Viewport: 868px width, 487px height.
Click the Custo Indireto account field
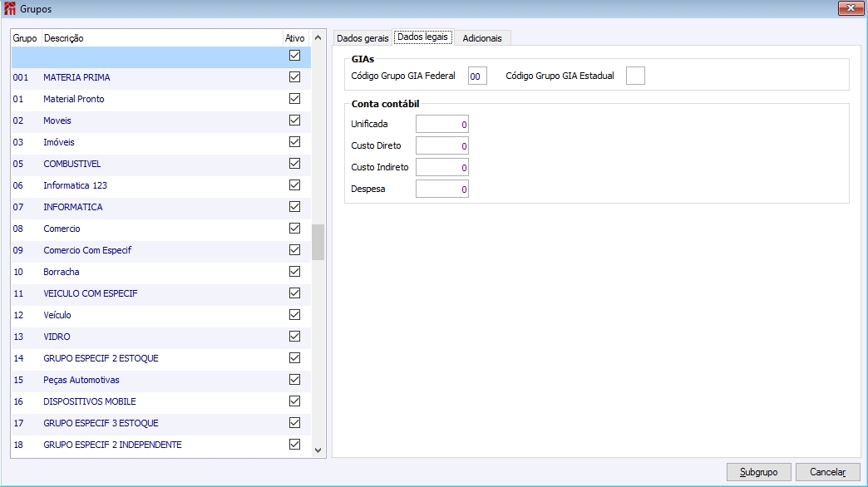coord(442,168)
